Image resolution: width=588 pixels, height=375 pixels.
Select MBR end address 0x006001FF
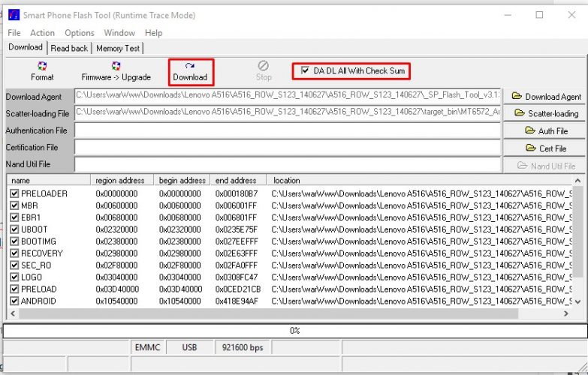coord(236,205)
